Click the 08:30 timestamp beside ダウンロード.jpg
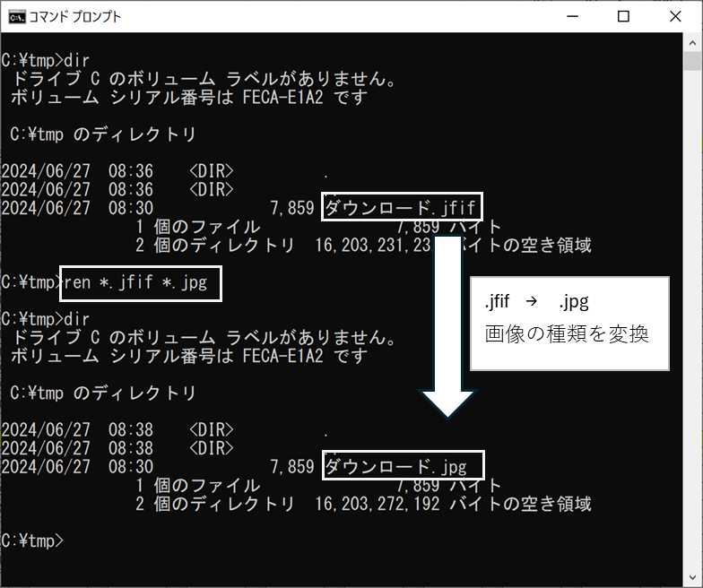This screenshot has height=588, width=703. point(130,466)
